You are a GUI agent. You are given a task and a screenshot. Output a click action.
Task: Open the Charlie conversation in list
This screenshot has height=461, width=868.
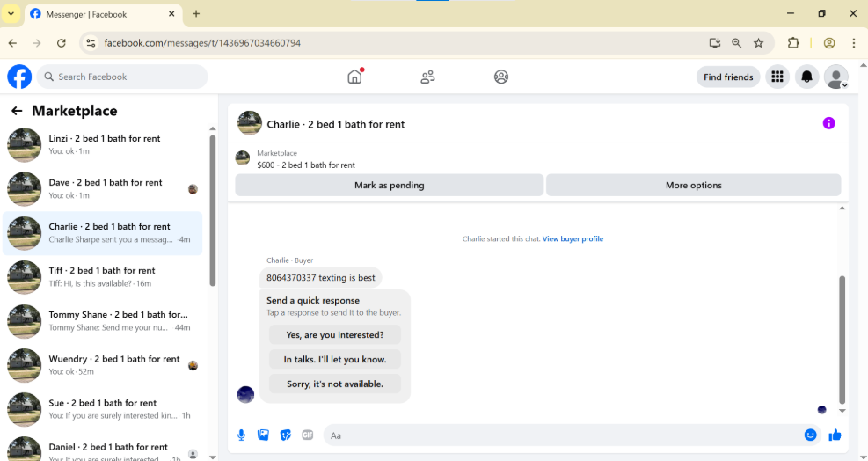pos(102,233)
